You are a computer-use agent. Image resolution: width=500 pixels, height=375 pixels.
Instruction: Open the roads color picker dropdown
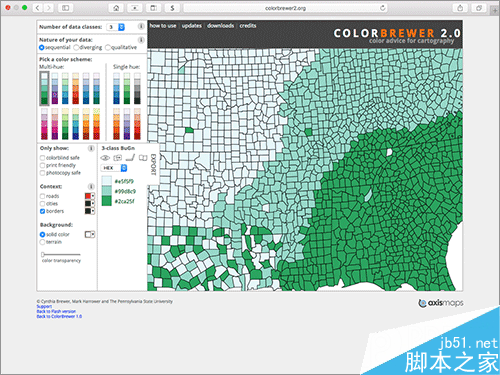90,196
